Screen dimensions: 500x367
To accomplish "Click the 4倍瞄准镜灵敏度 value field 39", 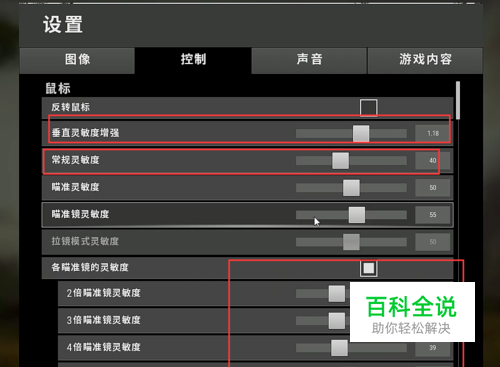I will 433,348.
